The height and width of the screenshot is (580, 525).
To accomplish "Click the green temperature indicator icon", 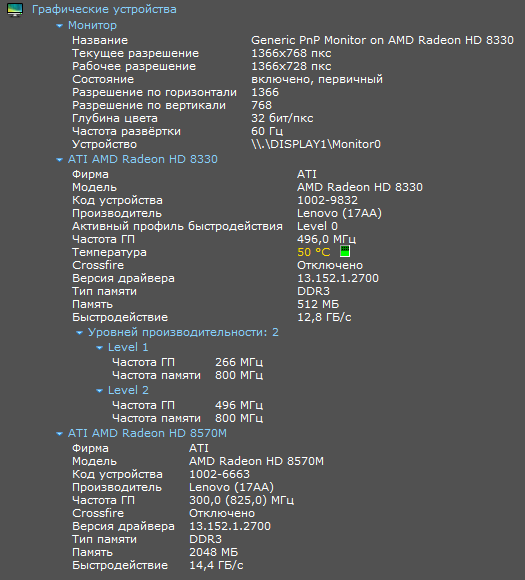I will click(x=345, y=251).
